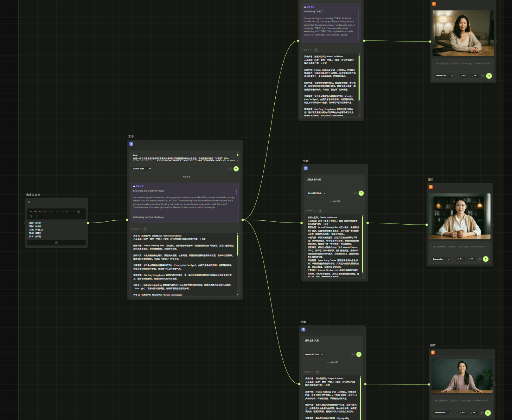Open the Gemini 3 Pro model dropdown

[x=141, y=169]
